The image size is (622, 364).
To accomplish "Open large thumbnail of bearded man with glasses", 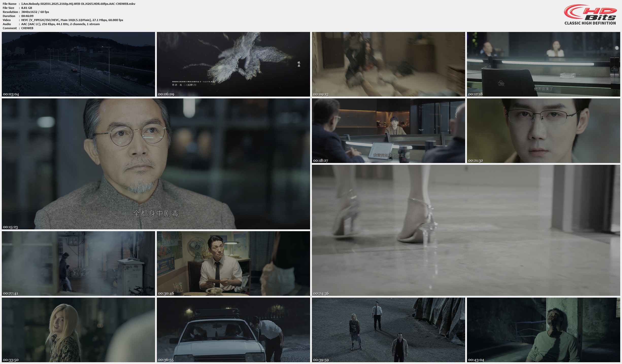I will click(156, 164).
